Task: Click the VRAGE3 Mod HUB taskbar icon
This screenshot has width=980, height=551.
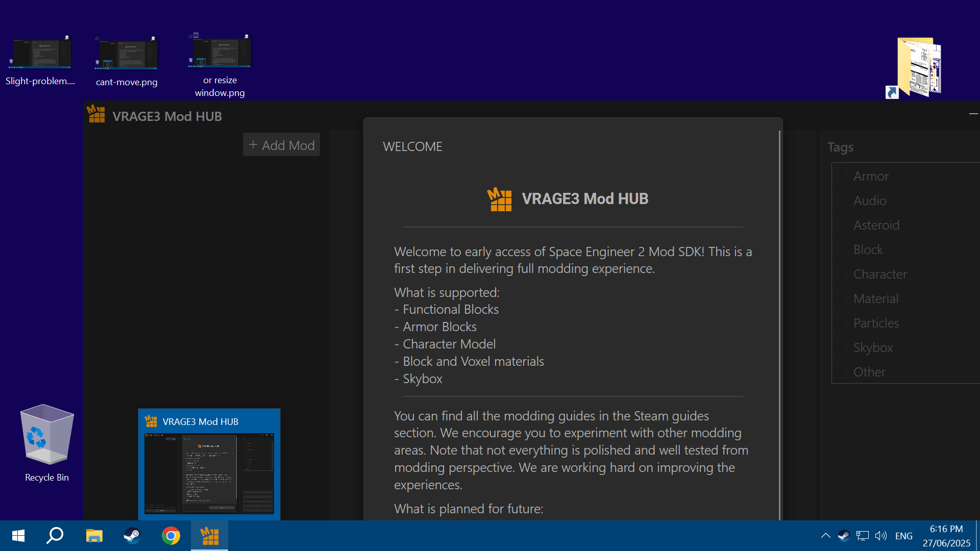Action: coord(209,536)
